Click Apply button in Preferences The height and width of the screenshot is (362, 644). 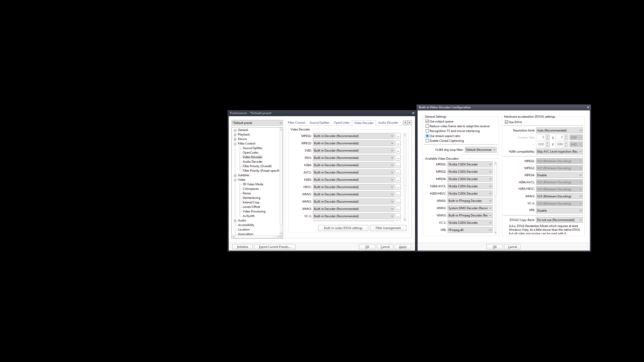point(403,247)
